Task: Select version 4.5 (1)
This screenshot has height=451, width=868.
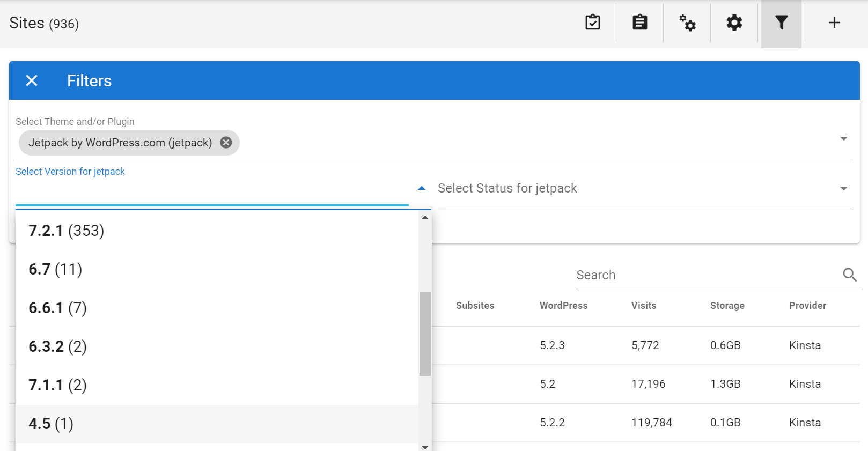Action: point(217,424)
